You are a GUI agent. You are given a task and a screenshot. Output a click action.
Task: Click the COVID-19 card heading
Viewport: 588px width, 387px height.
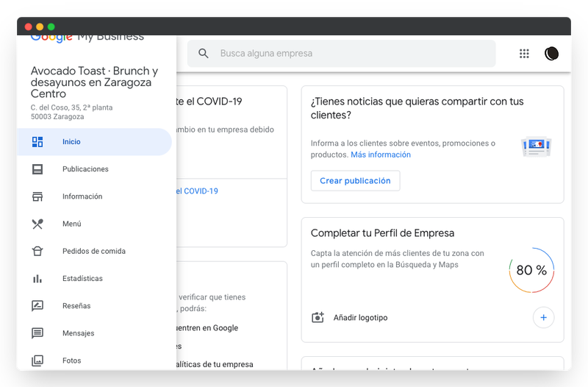209,102
